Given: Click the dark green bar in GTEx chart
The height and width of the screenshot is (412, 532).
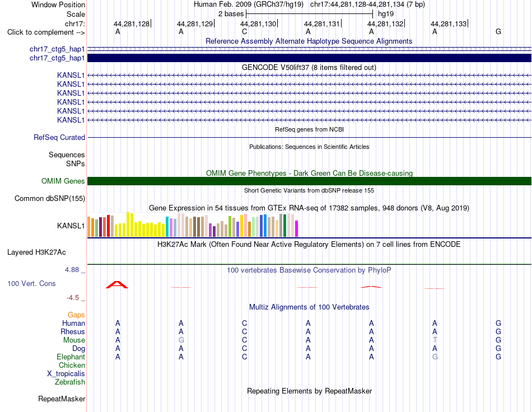Looking at the screenshot, I should [x=284, y=226].
